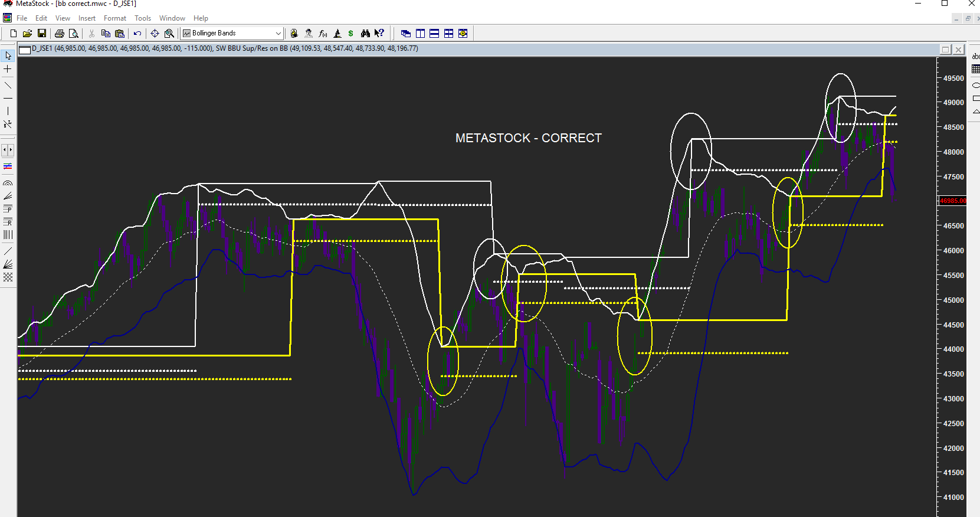Undo the last action via toolbar arrow
980x517 pixels.
tap(137, 34)
